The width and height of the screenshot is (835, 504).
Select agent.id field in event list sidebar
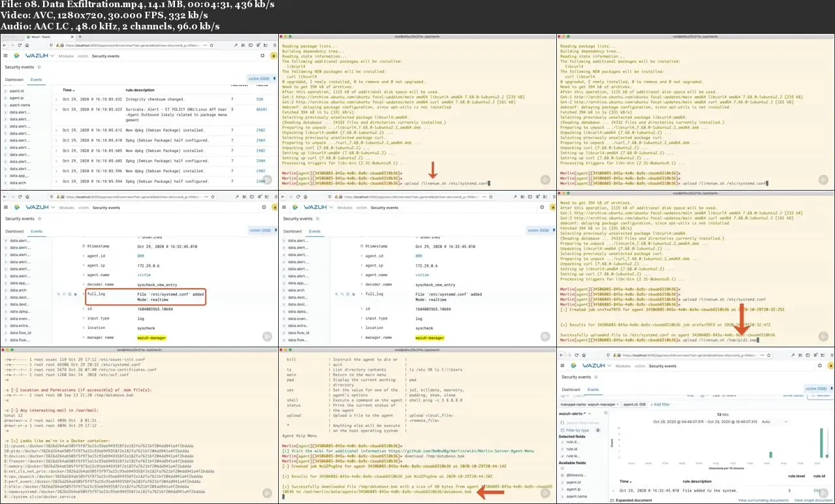click(17, 91)
